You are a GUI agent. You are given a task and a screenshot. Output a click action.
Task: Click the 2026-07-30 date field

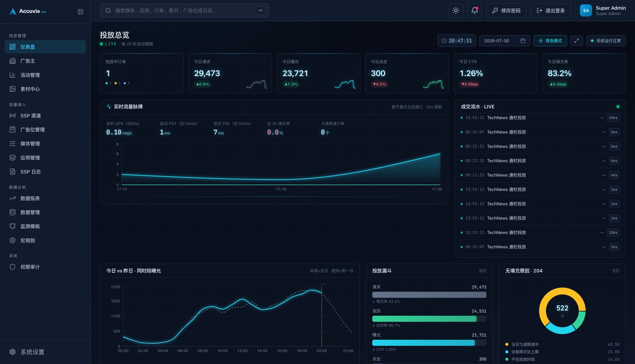tap(505, 41)
